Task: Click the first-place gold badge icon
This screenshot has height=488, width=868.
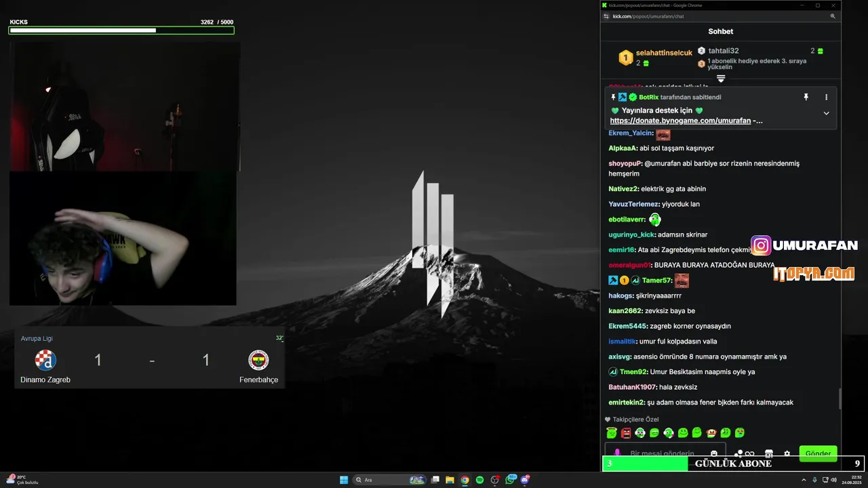Action: (x=625, y=58)
